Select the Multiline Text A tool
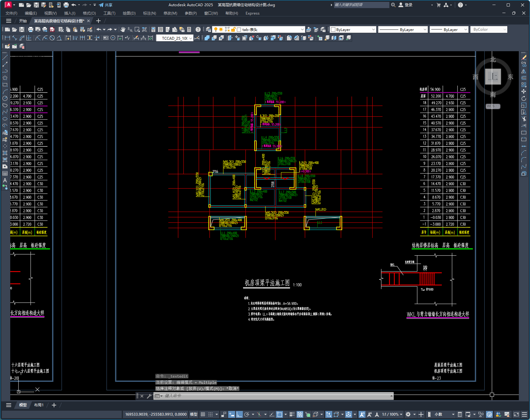 pyautogui.click(x=5, y=180)
